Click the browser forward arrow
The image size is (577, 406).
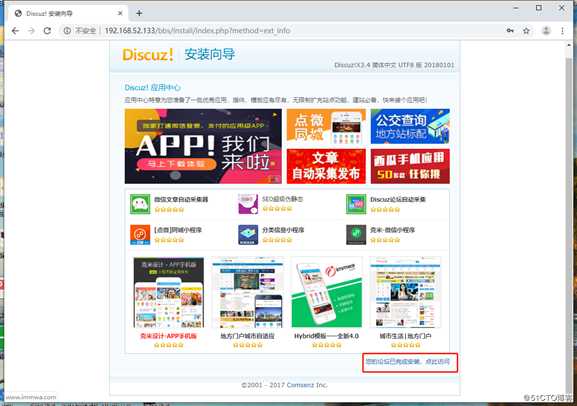pyautogui.click(x=31, y=31)
